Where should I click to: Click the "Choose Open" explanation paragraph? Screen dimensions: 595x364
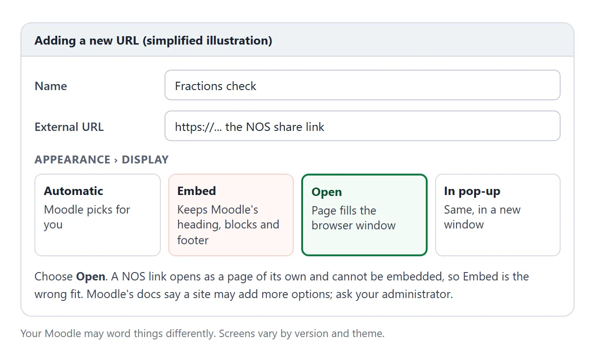click(282, 285)
